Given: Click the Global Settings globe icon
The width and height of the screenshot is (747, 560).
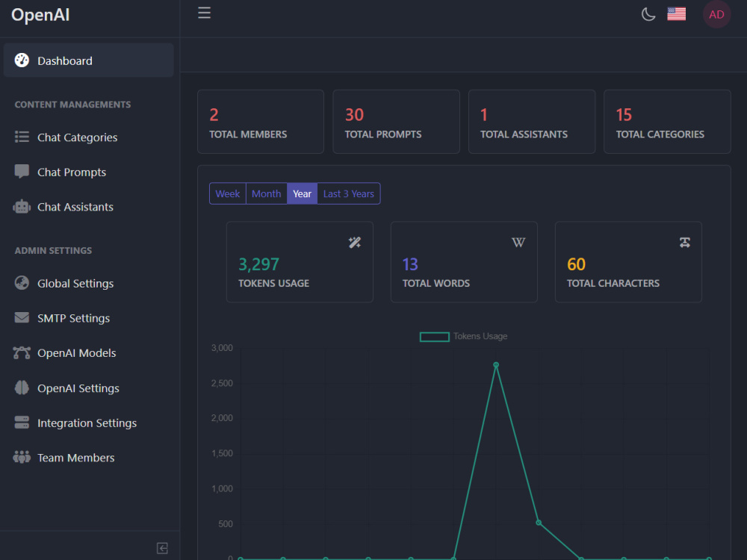Looking at the screenshot, I should 22,283.
